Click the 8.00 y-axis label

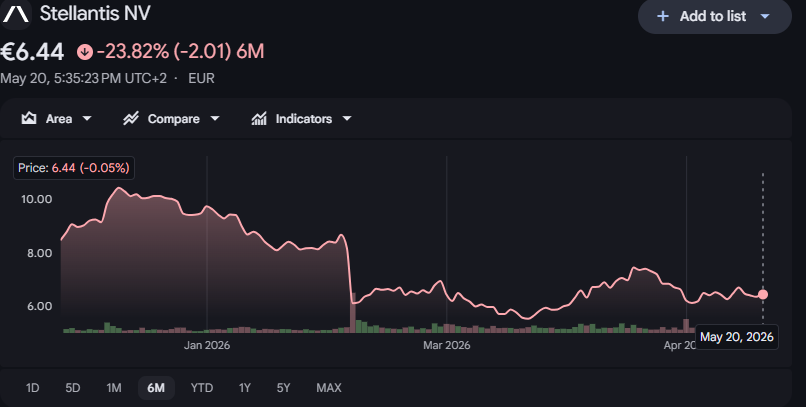pos(40,253)
